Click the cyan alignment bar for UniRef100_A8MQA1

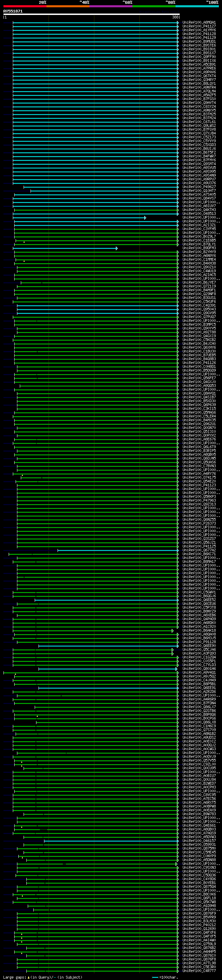96,23
